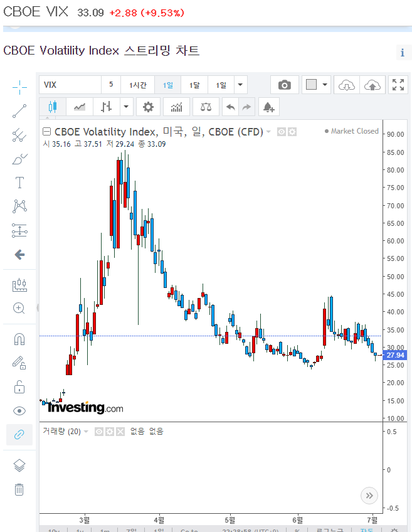This screenshot has height=532, width=412.
Task: Select the brush drawing tool
Action: tap(19, 159)
